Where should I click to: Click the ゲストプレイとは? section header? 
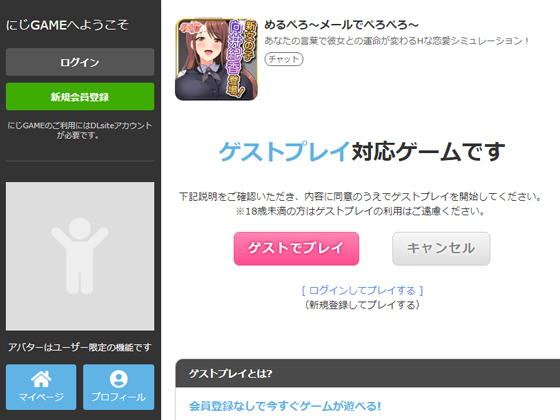(368, 373)
